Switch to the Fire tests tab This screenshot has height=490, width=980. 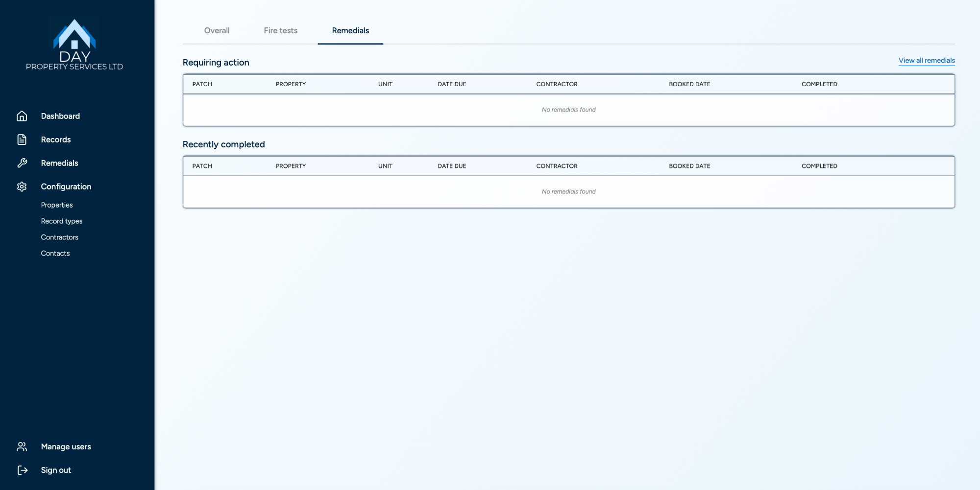pyautogui.click(x=280, y=30)
